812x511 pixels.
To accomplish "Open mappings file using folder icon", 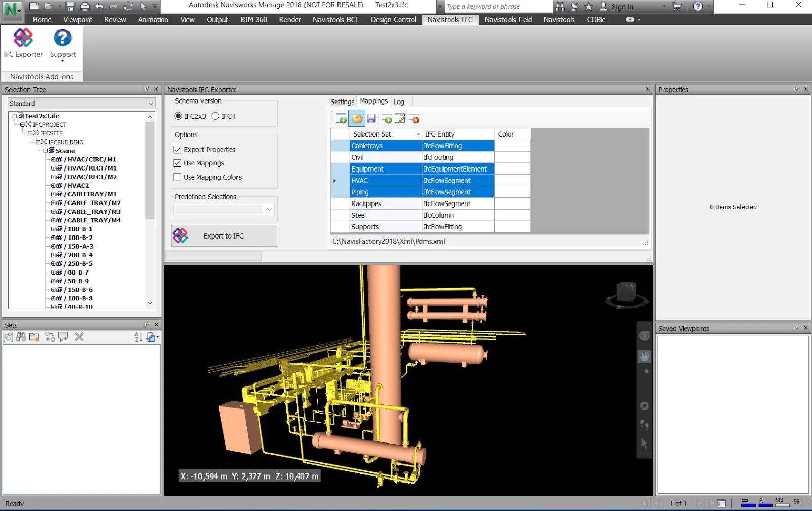I will pos(357,119).
